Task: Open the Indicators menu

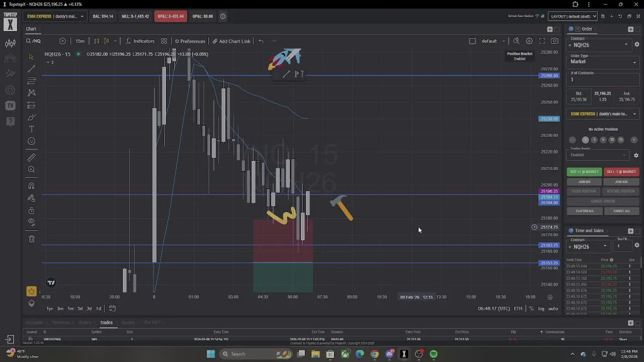Action: (140, 41)
